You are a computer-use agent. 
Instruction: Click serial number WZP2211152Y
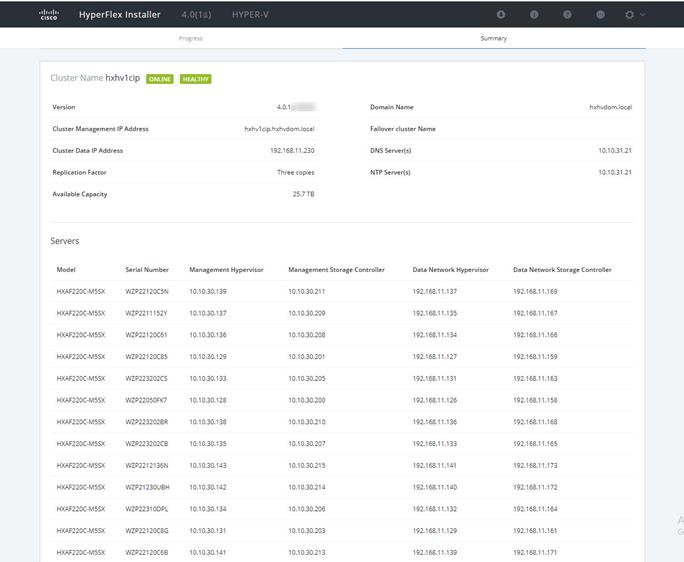click(x=147, y=313)
